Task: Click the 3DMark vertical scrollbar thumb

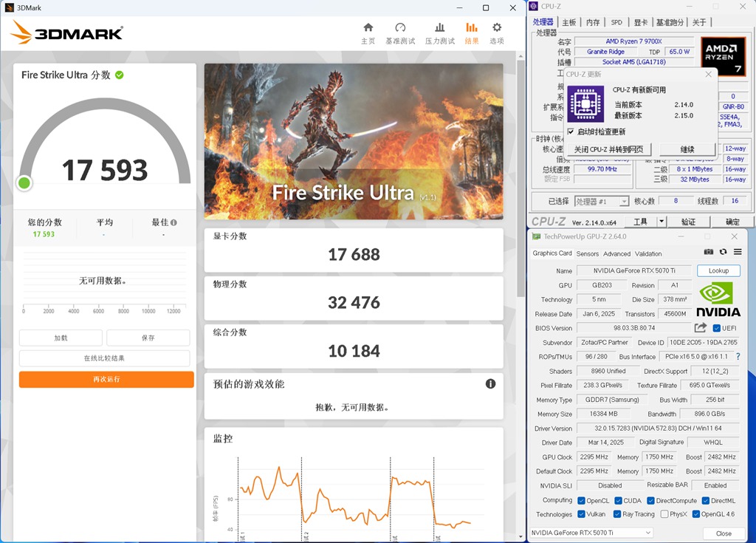Action: pyautogui.click(x=520, y=179)
